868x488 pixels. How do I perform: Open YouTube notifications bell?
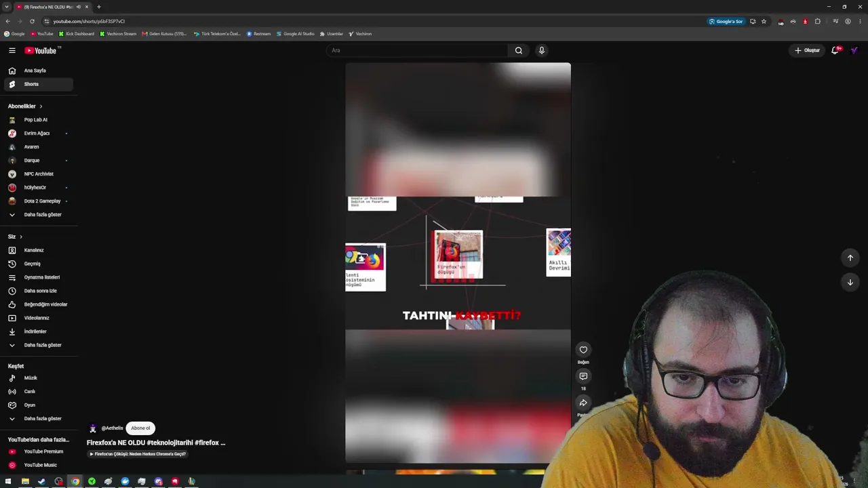(835, 50)
